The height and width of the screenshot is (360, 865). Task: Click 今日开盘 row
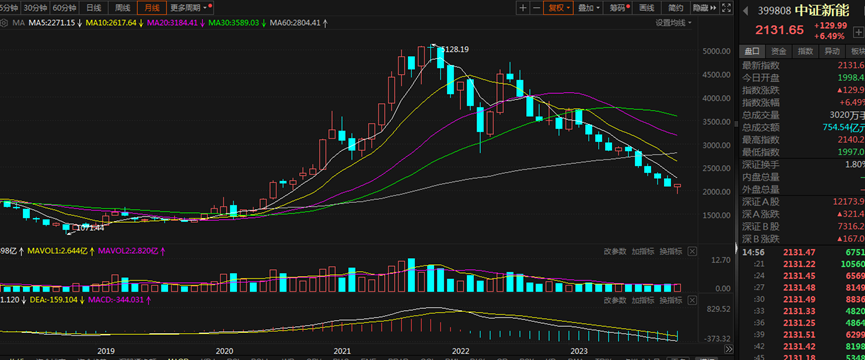tap(802, 78)
